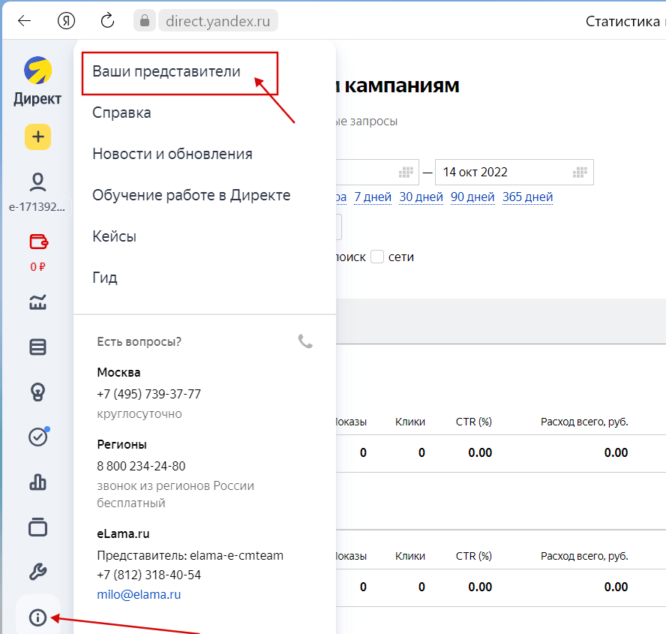Click the milo@elama.ru email link
The width and height of the screenshot is (672, 634).
coord(139,594)
